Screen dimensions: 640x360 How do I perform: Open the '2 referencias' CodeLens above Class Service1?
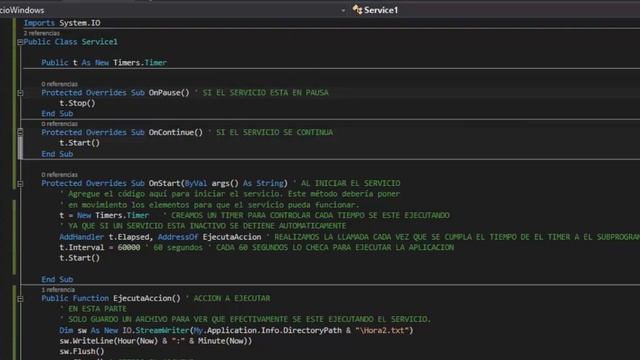tap(42, 33)
